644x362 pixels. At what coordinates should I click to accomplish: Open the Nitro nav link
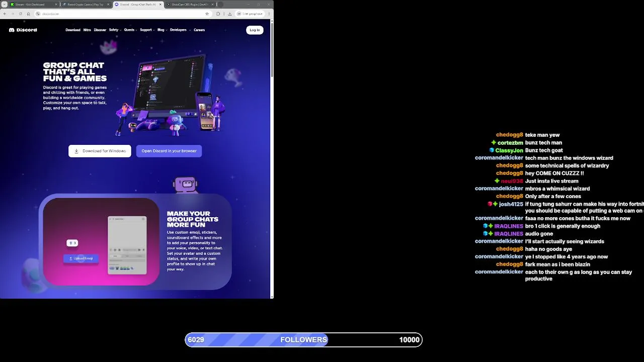tap(87, 30)
